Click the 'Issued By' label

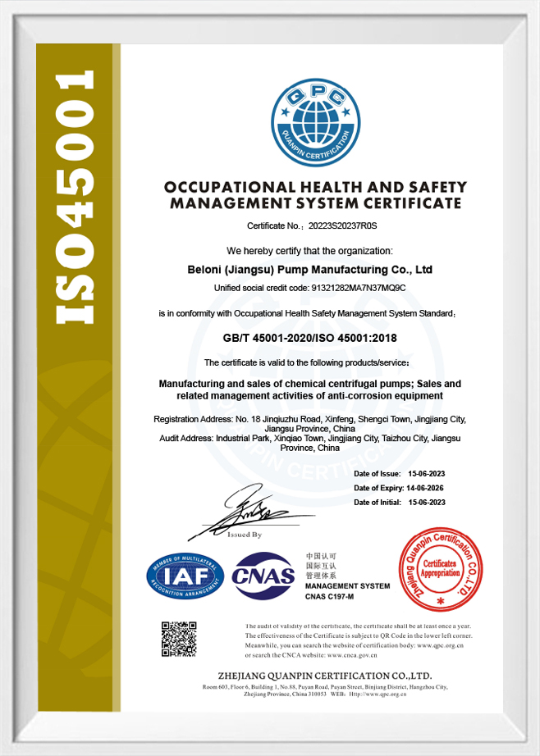[245, 535]
